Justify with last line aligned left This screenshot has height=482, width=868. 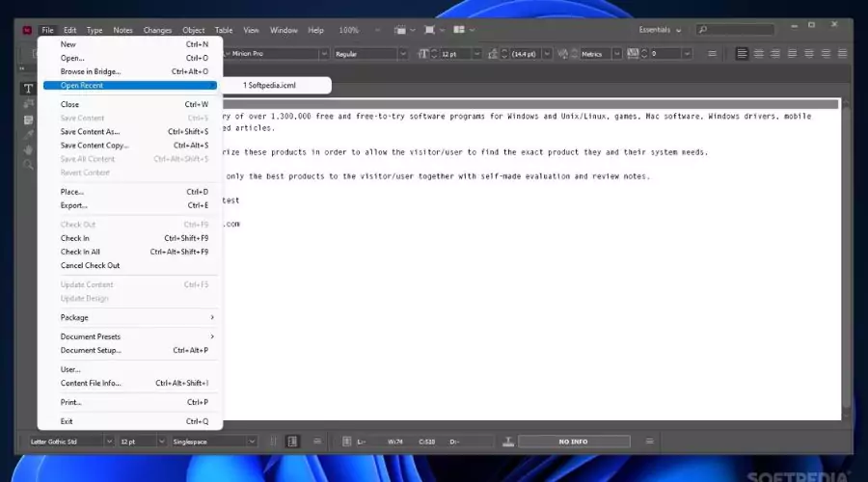tap(792, 54)
